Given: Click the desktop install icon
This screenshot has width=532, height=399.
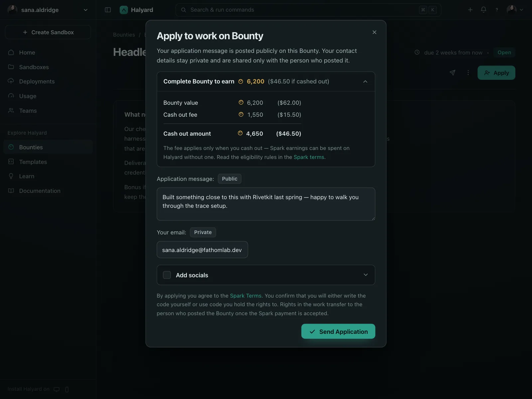Looking at the screenshot, I should (57, 389).
